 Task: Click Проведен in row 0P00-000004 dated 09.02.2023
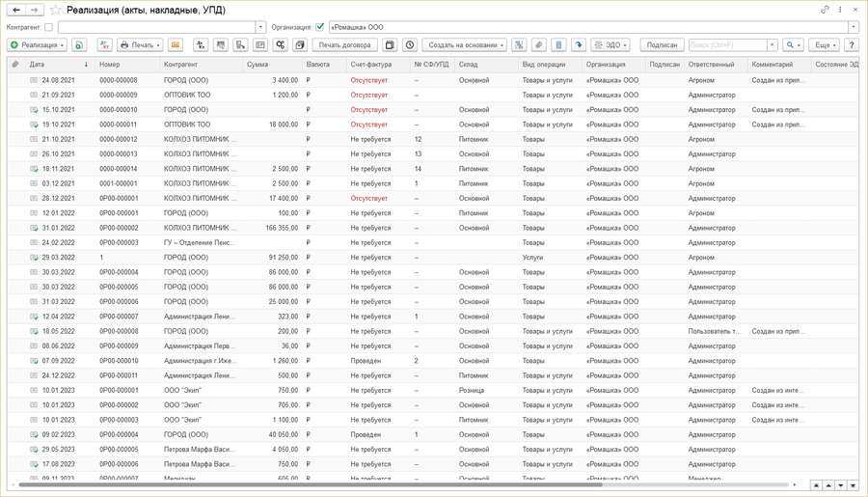click(x=366, y=434)
